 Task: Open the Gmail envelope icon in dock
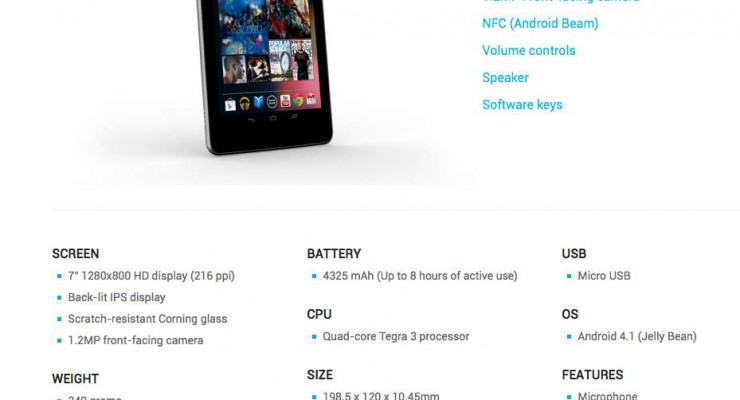tap(311, 99)
